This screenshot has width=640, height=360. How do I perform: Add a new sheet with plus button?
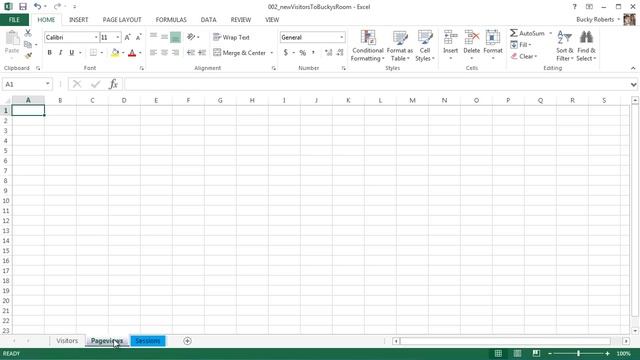tap(187, 341)
